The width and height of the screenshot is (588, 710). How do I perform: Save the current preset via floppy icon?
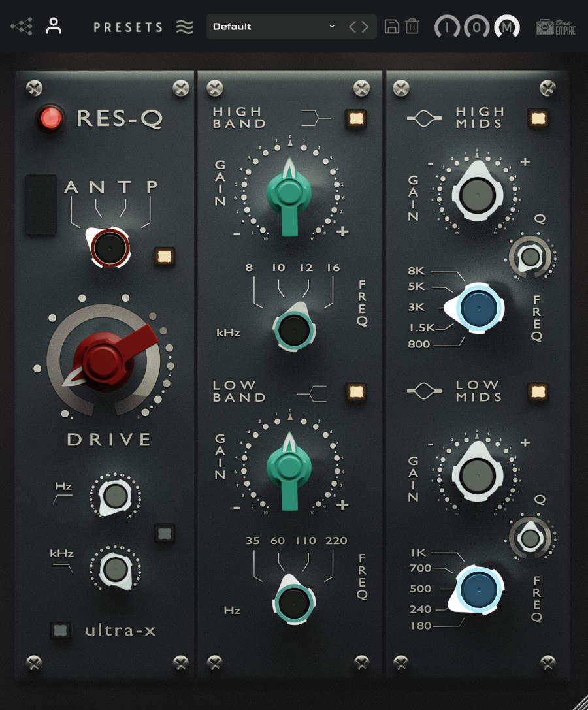click(x=392, y=26)
